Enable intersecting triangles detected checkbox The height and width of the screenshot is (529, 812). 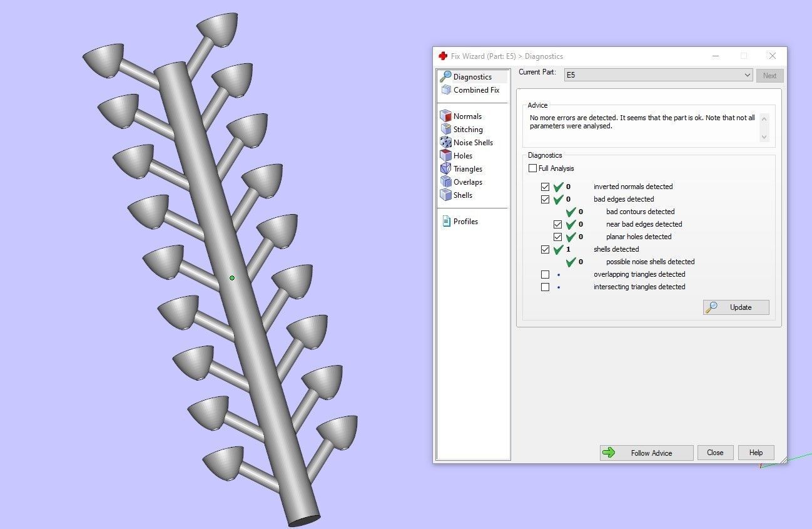(x=545, y=287)
